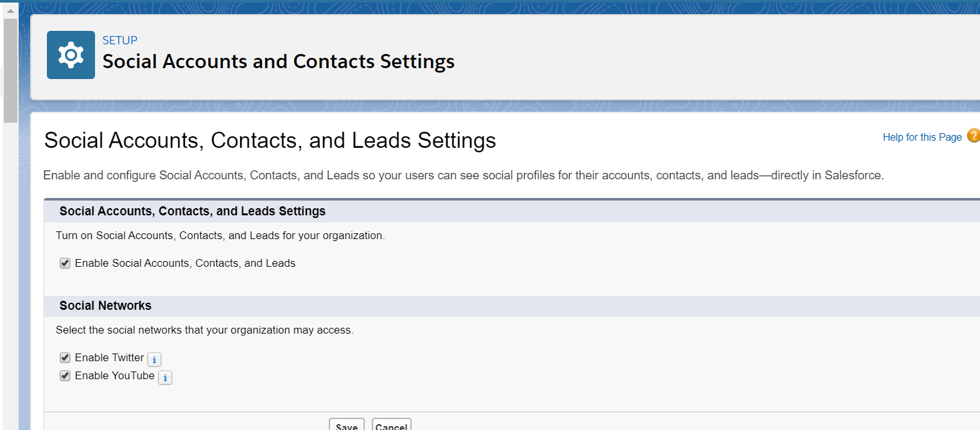
Task: Open the Help for this Page link
Action: pyautogui.click(x=922, y=137)
